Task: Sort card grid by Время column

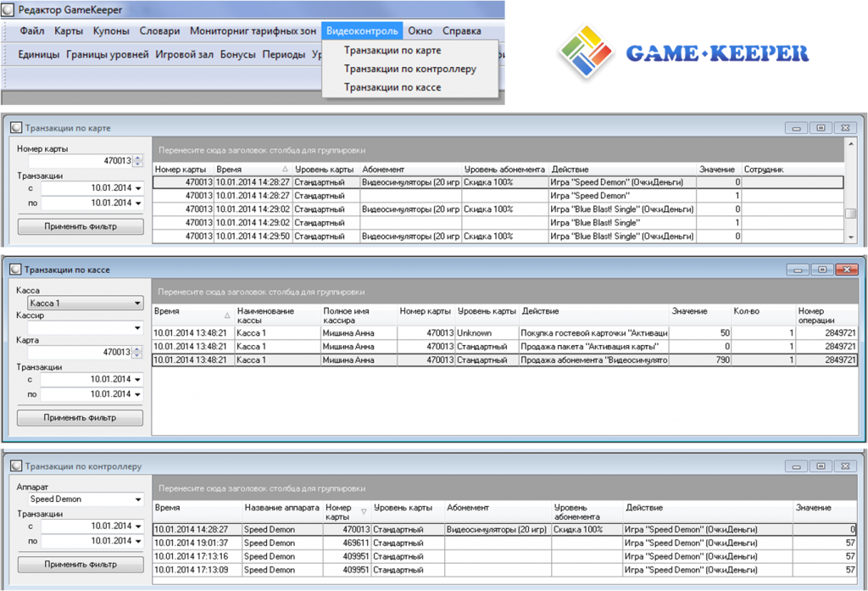Action: 253,170
